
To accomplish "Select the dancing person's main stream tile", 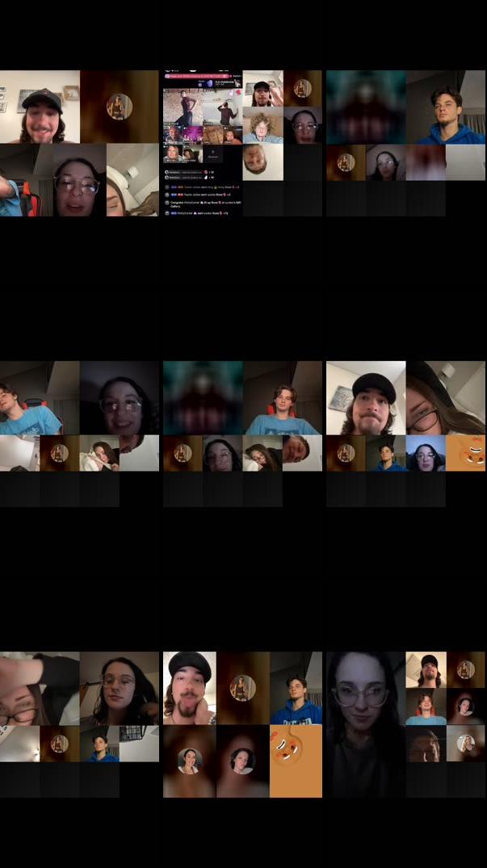I will pyautogui.click(x=183, y=107).
